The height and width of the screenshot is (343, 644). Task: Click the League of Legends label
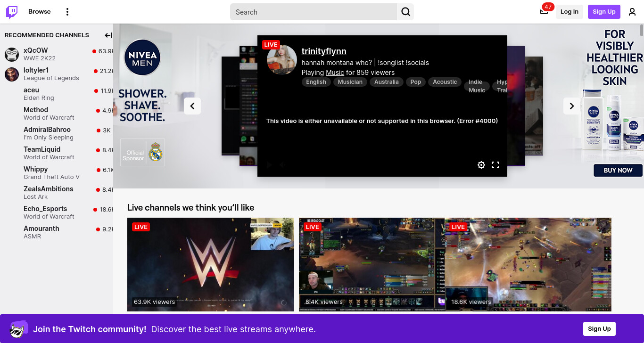pos(51,78)
